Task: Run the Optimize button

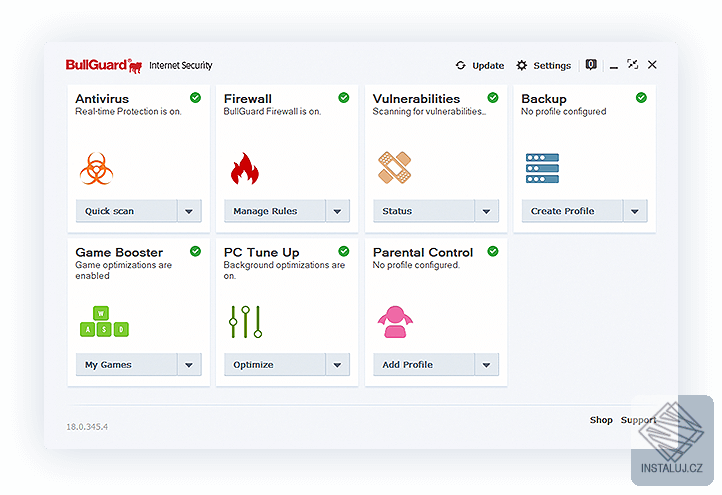Action: click(x=275, y=365)
